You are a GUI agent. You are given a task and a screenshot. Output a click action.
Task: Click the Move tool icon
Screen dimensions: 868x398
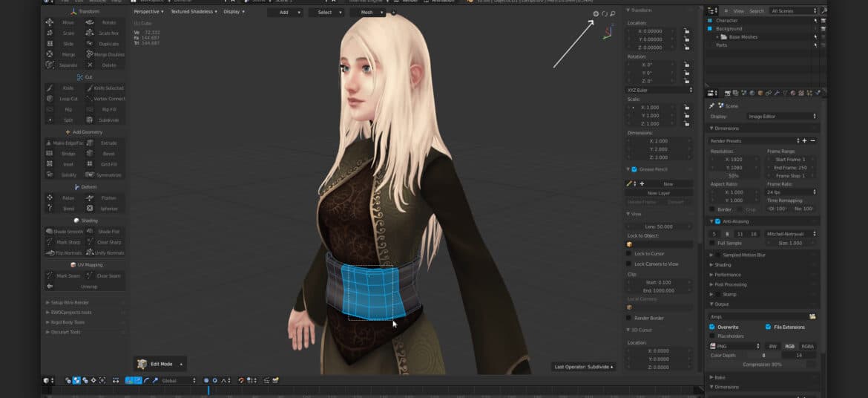[x=50, y=22]
